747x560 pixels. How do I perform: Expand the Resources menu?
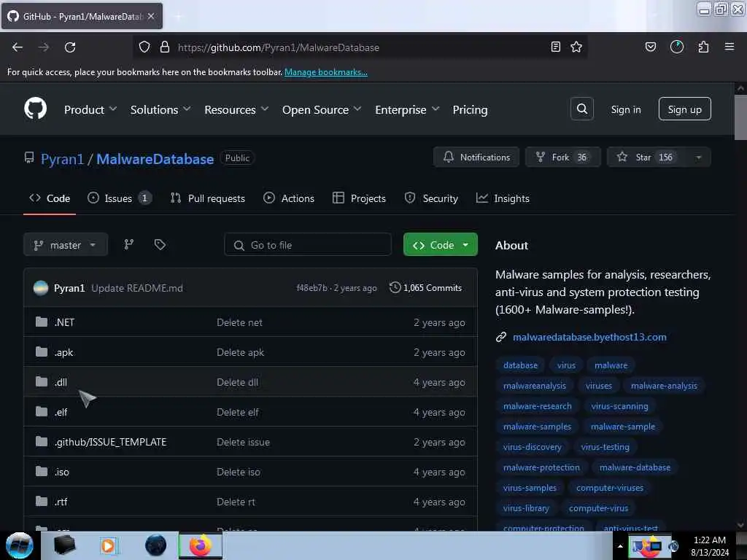(x=236, y=110)
